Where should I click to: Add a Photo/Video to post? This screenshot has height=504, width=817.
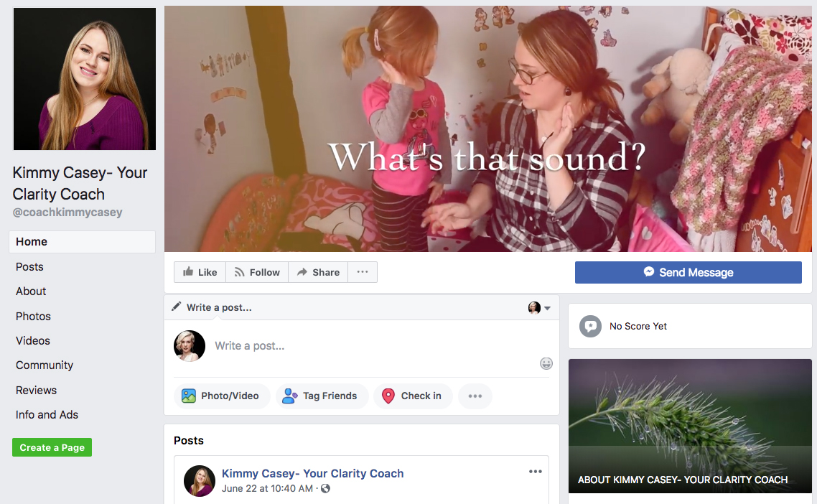coord(220,396)
